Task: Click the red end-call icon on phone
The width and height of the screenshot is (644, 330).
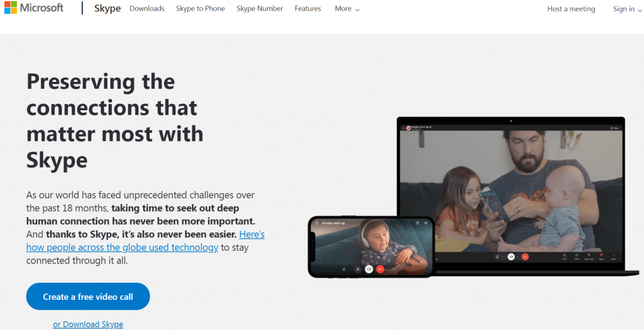Action: 380,269
